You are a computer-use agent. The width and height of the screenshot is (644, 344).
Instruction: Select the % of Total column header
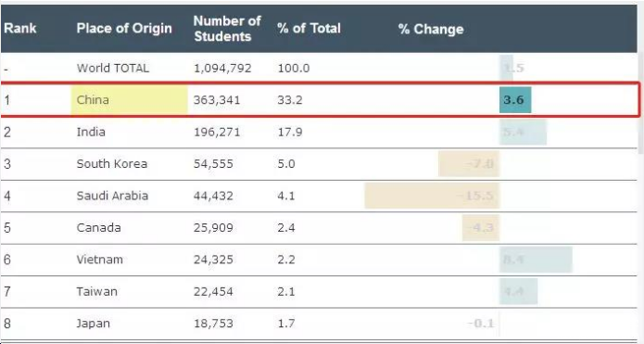pos(309,29)
